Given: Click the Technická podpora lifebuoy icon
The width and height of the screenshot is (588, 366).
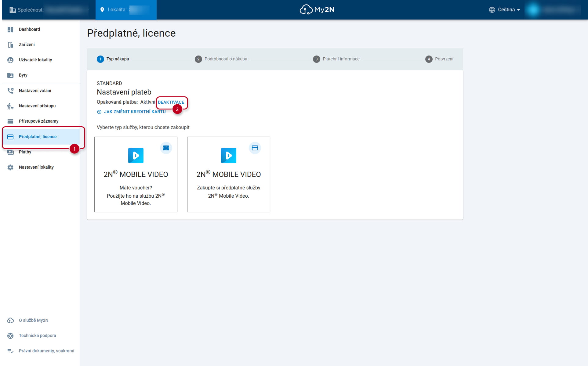Looking at the screenshot, I should tap(10, 335).
